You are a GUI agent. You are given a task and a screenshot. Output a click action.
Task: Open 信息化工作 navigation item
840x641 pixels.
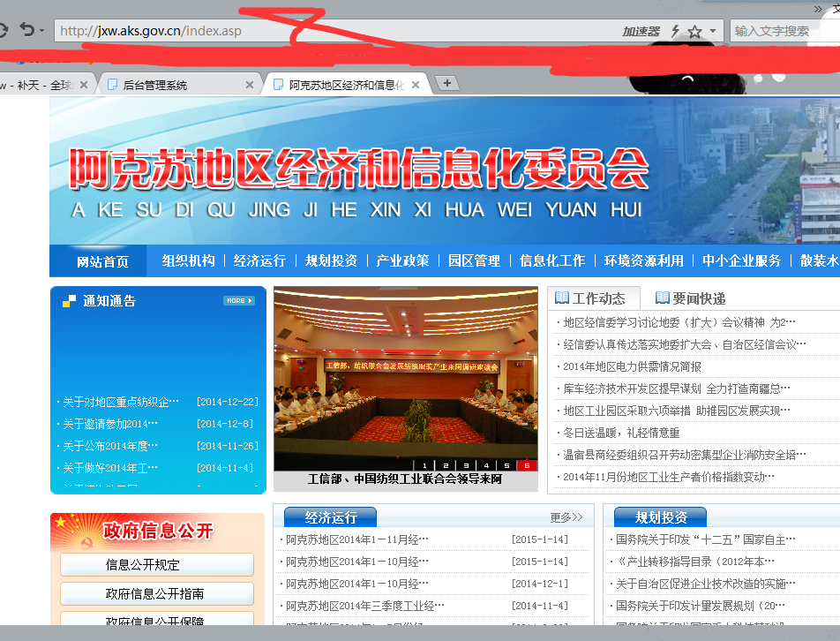coord(552,260)
